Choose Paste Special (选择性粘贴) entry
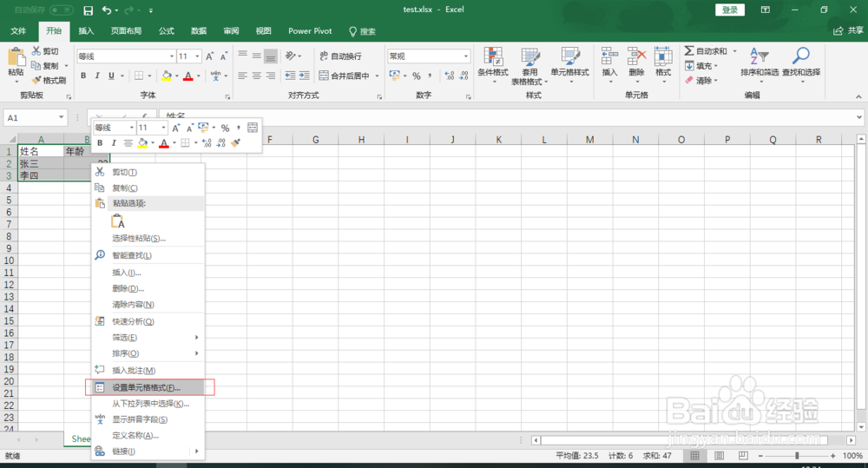Viewport: 868px width, 468px height. (148, 238)
